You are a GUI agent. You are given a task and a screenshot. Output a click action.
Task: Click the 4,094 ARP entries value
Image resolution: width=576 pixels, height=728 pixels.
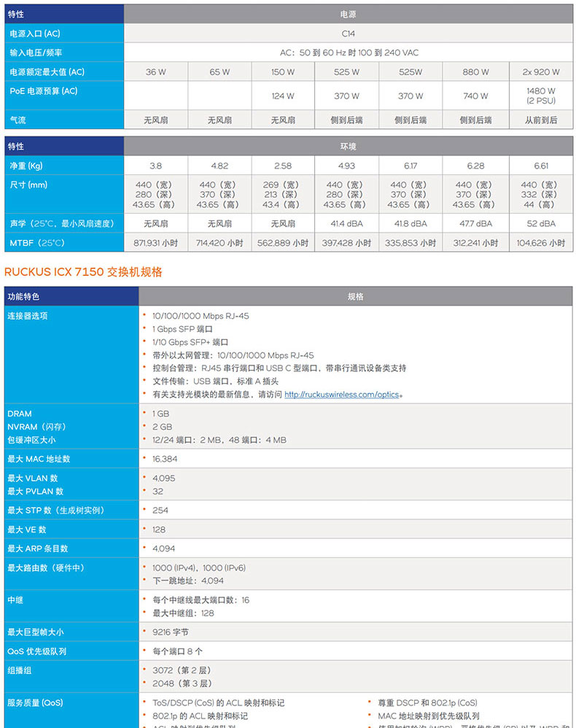pyautogui.click(x=164, y=549)
